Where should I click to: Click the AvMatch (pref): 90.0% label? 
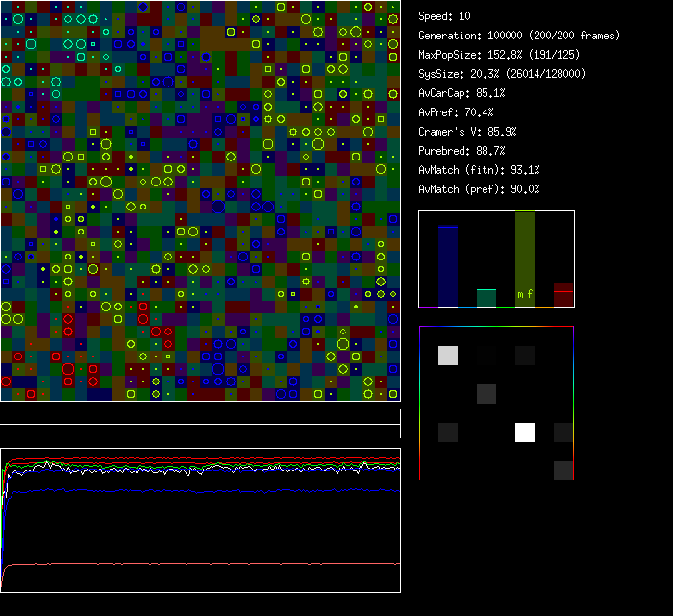[479, 189]
